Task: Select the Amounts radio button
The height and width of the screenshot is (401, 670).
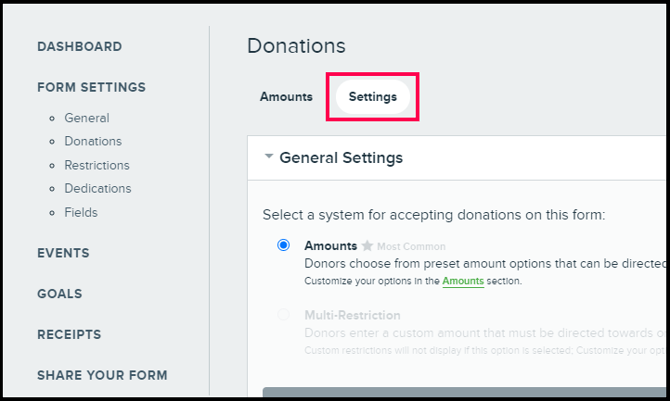Action: pos(284,245)
